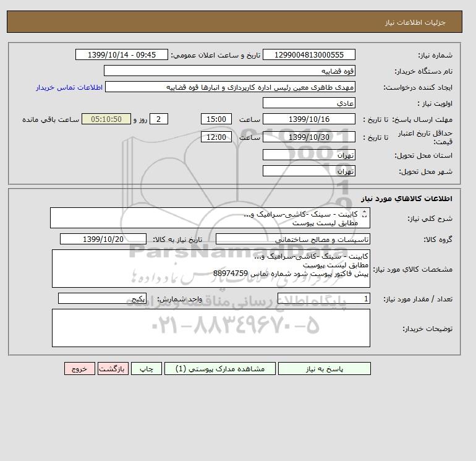Click the announcement date field 1399/10/14 - 09:45
The height and width of the screenshot is (461, 476).
(121, 54)
